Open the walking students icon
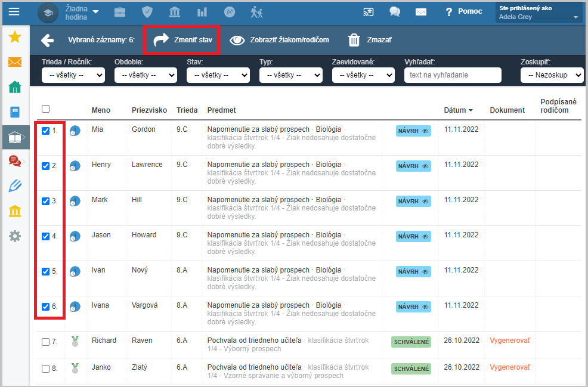Screen dimensions: 588x387 click(257, 13)
